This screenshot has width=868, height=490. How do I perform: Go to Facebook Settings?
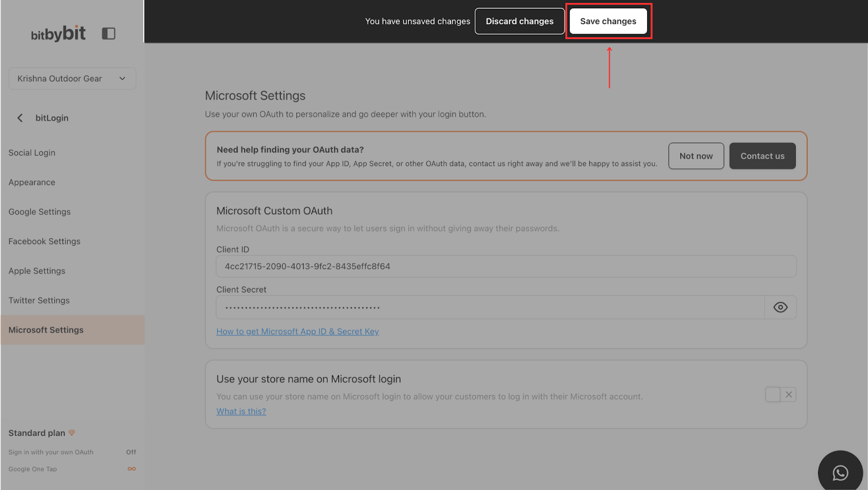point(44,241)
